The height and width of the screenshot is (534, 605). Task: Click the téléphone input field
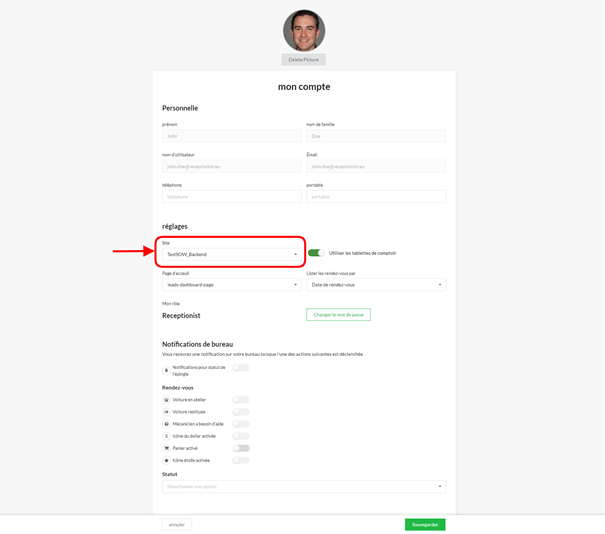click(231, 197)
